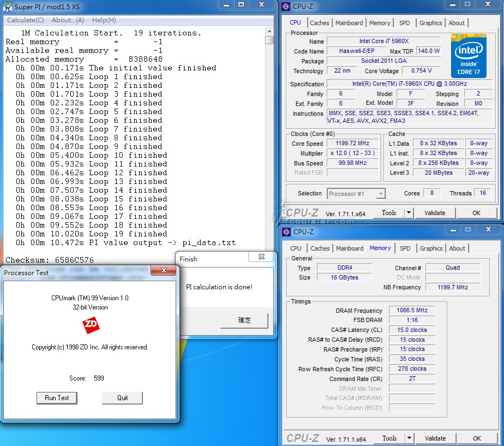
Task: Open About tab in lower CPU-Z
Action: pos(457,248)
